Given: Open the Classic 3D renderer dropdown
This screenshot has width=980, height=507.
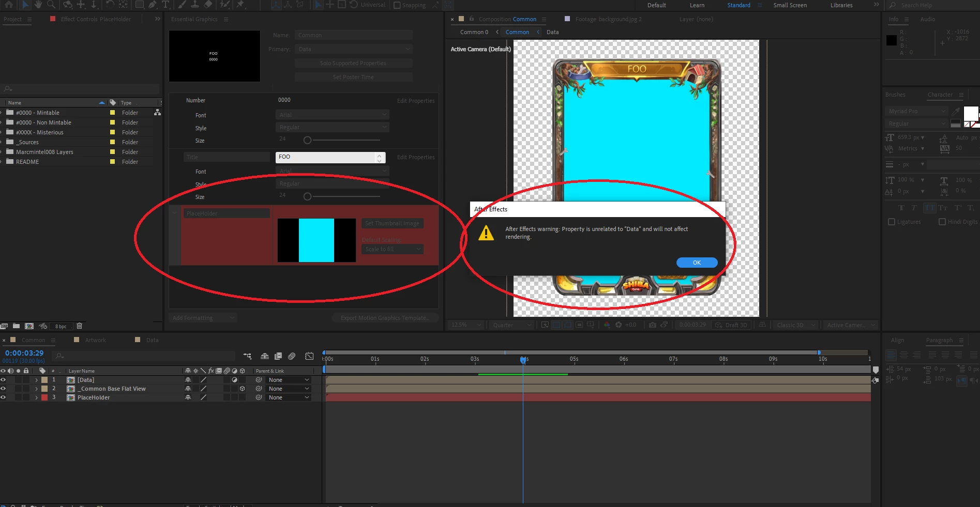Looking at the screenshot, I should tap(796, 325).
